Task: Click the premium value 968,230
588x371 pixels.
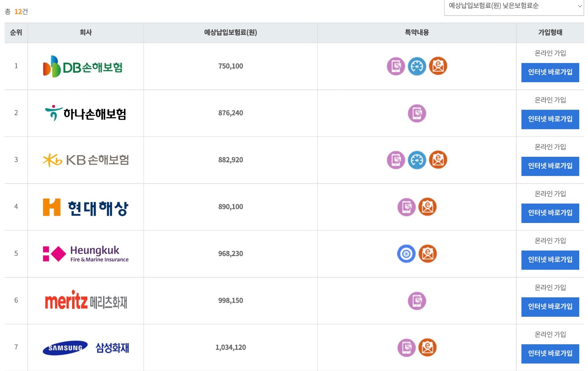Action: [230, 254]
